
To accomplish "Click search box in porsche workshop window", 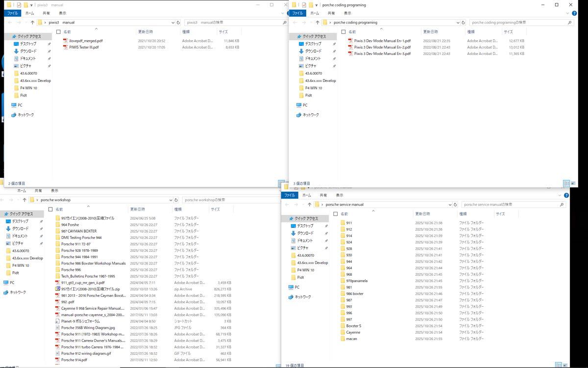I will tap(233, 200).
